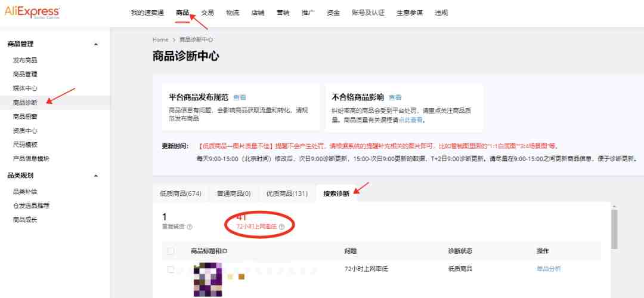Follow the 点此查看 course link

[x=410, y=120]
